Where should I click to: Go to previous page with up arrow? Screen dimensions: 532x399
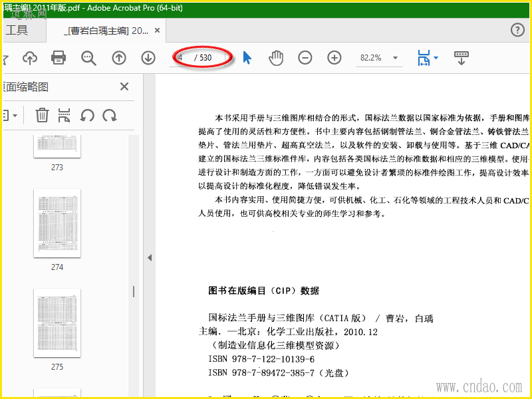pyautogui.click(x=119, y=58)
